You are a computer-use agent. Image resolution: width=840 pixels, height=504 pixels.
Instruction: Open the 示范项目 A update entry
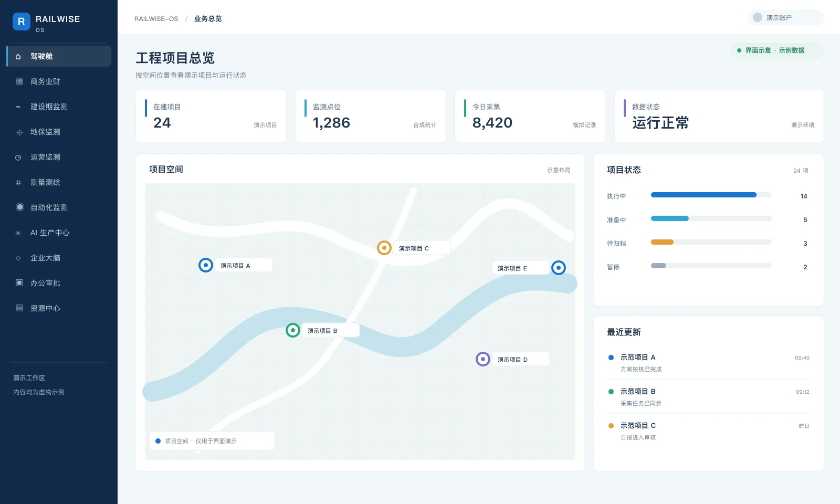709,363
